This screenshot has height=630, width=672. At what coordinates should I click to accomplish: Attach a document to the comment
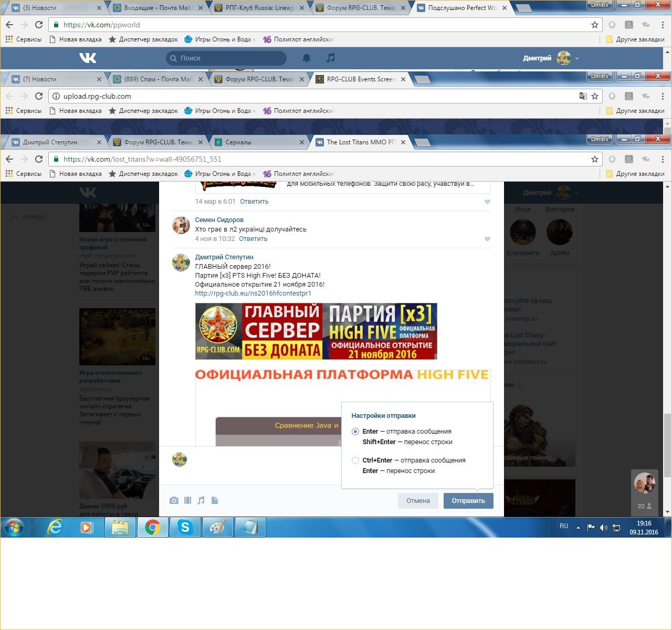(215, 501)
